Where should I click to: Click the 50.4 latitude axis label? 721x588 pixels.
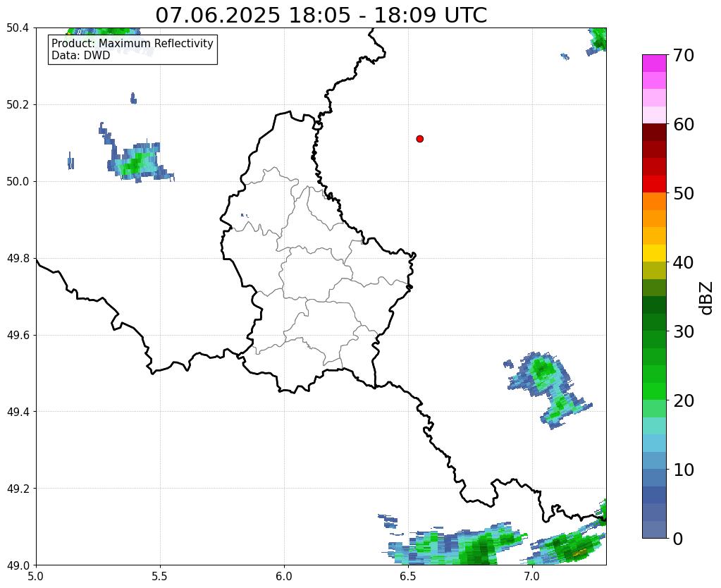pos(18,28)
